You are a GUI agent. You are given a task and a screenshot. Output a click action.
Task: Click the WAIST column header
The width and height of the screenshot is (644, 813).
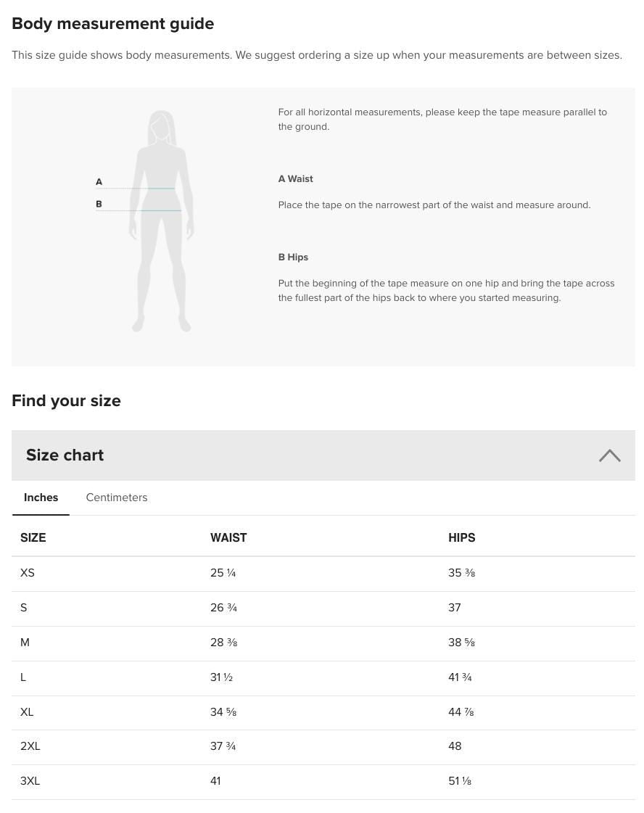[228, 537]
